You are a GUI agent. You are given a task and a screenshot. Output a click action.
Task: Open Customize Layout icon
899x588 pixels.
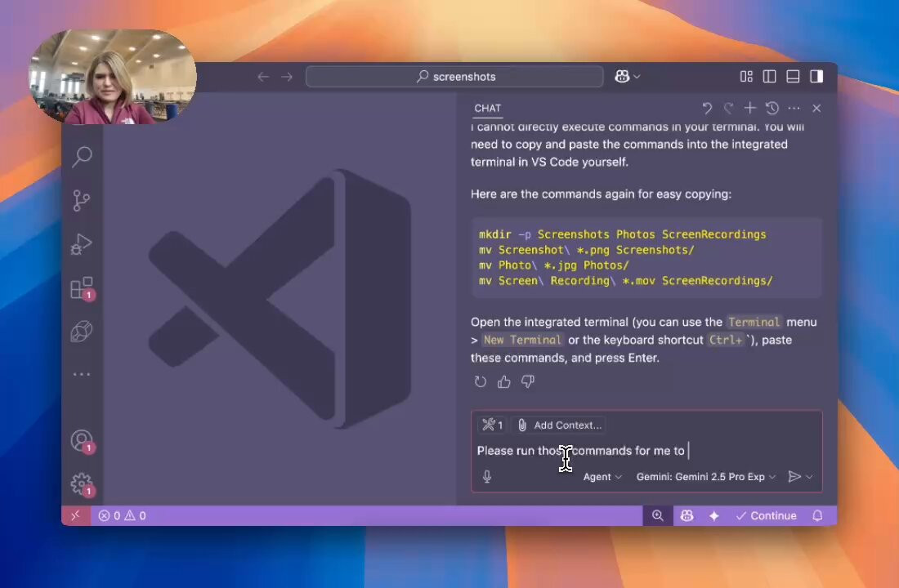coord(746,76)
